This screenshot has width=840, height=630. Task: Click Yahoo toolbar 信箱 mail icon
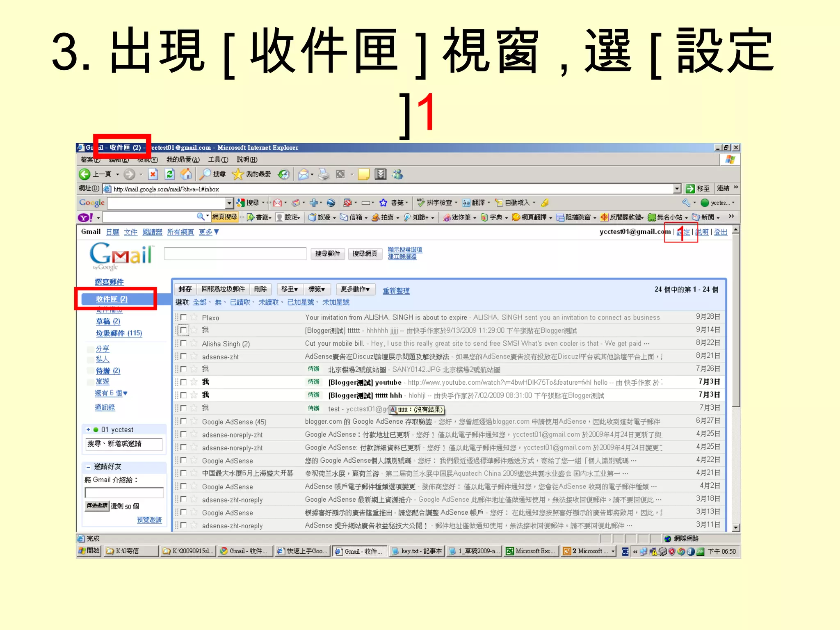(344, 217)
